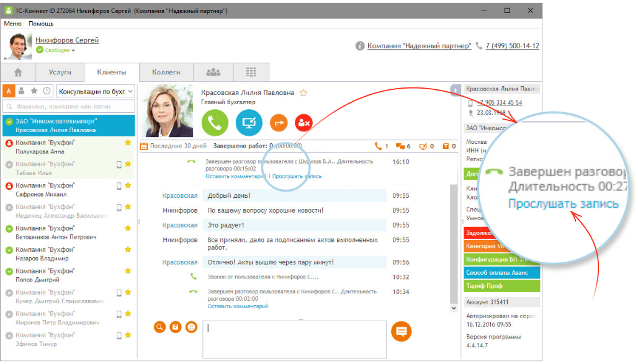
Task: Select alphabetical sort filter A
Action: pos(9,91)
